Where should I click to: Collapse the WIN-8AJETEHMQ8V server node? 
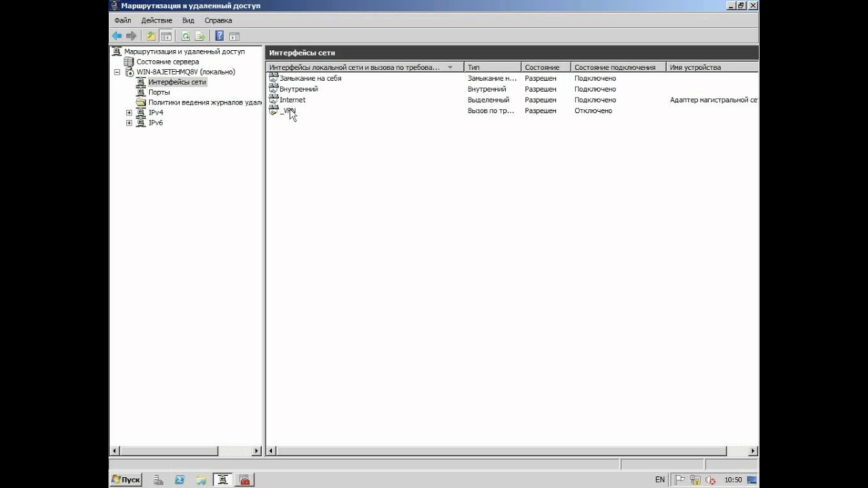coord(117,72)
